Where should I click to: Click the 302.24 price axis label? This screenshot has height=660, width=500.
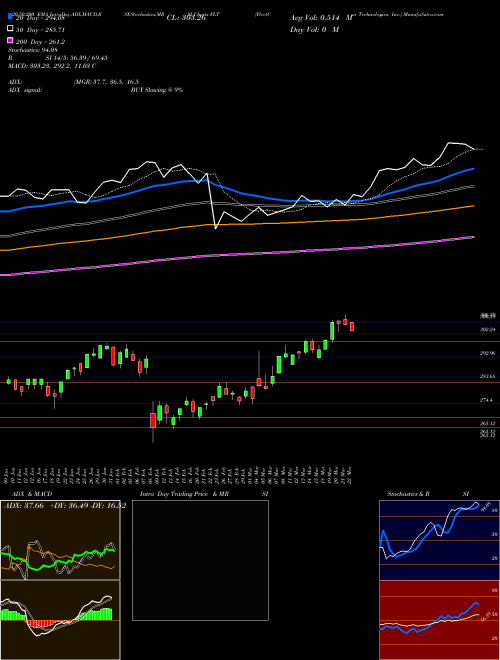(488, 330)
